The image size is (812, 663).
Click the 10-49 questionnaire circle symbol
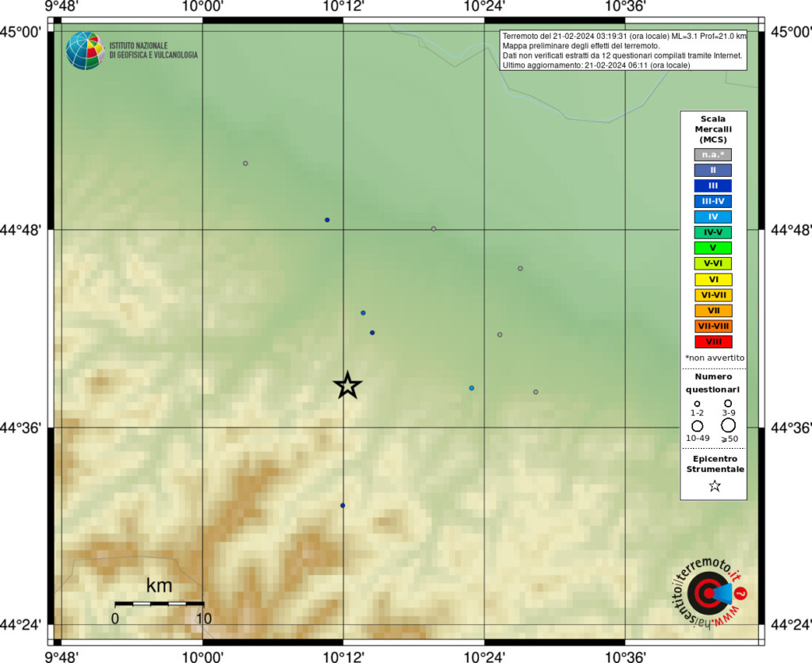[x=698, y=427]
